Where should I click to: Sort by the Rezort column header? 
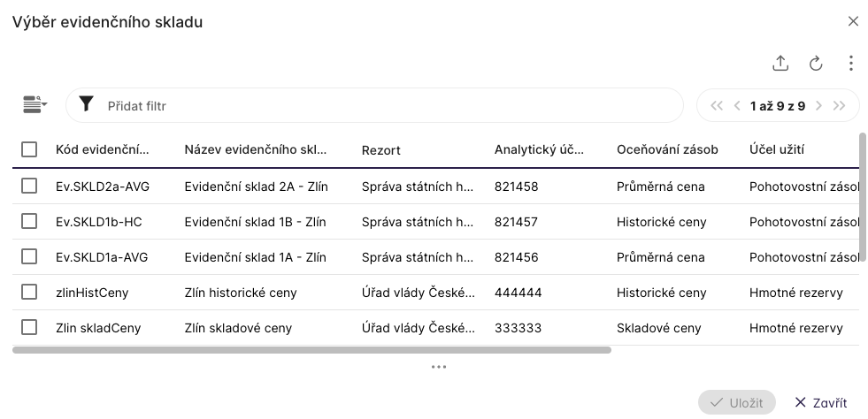[381, 150]
